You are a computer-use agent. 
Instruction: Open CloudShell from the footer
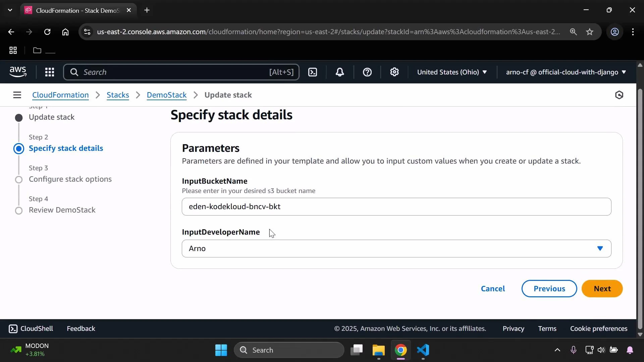31,329
